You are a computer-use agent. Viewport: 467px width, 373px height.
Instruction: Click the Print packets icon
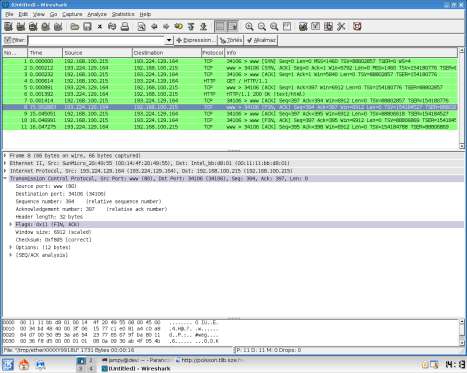125,27
